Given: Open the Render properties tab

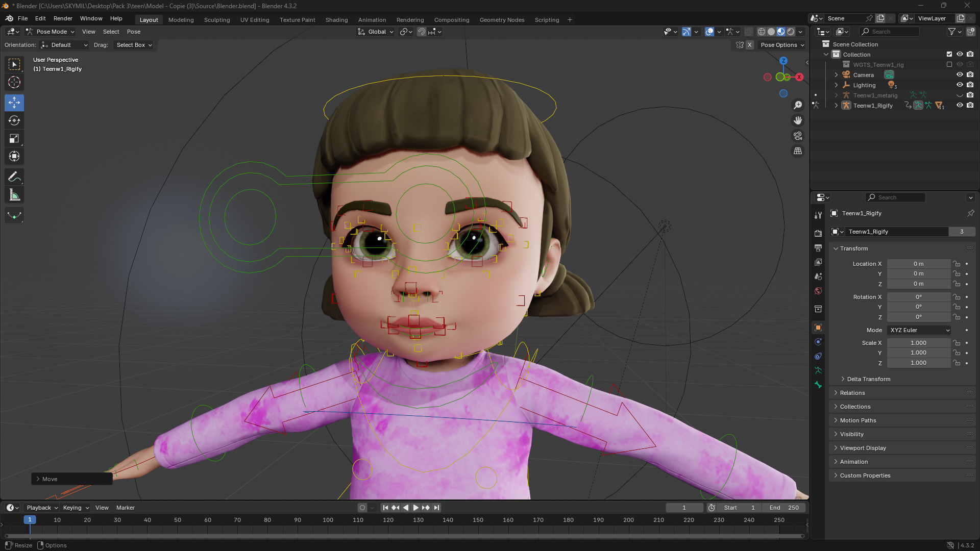Looking at the screenshot, I should (818, 233).
